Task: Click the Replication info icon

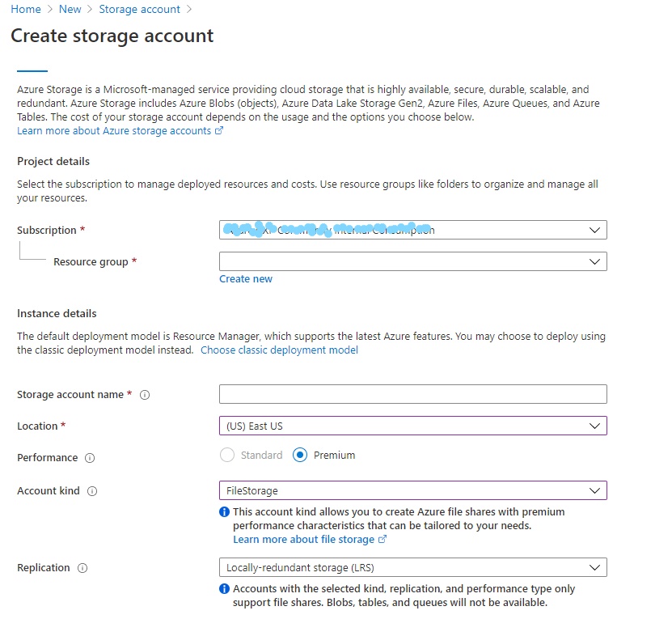Action: (84, 568)
